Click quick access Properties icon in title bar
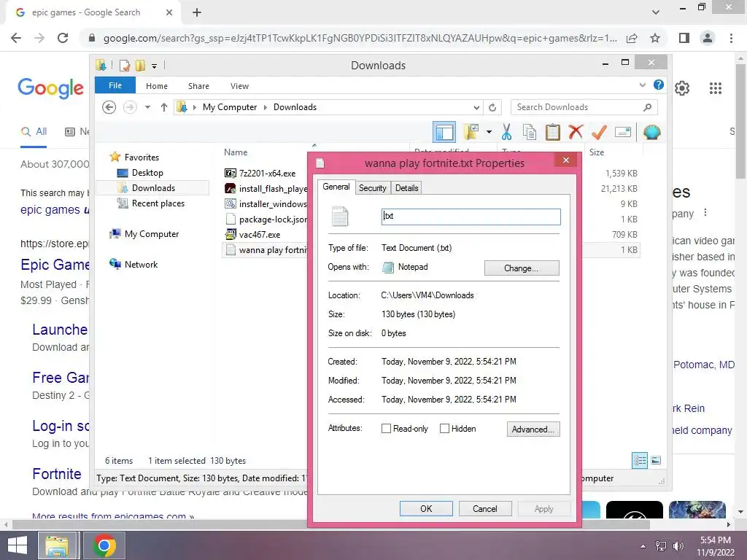 point(125,65)
